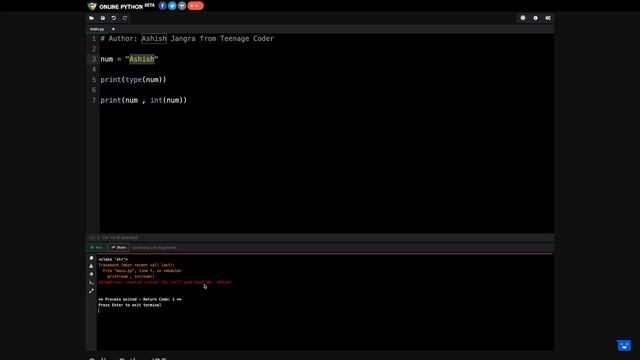Click the save file icon

coord(102,18)
